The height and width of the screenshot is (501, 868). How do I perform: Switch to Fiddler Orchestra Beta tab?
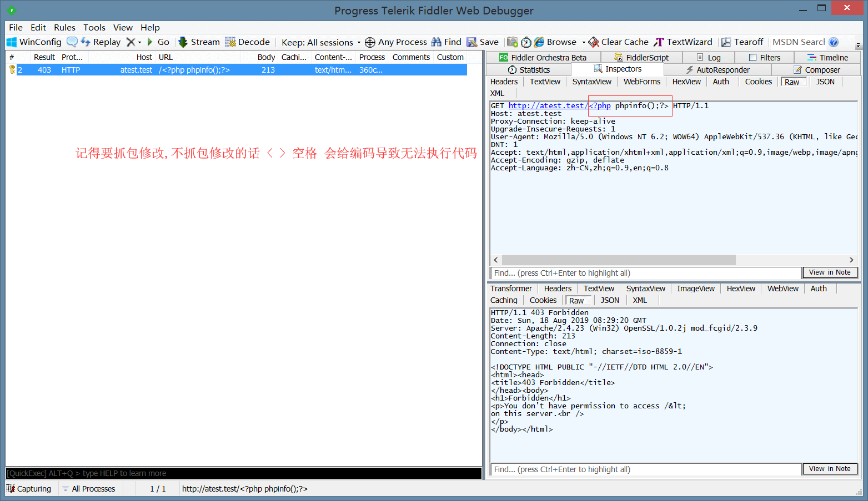point(543,58)
